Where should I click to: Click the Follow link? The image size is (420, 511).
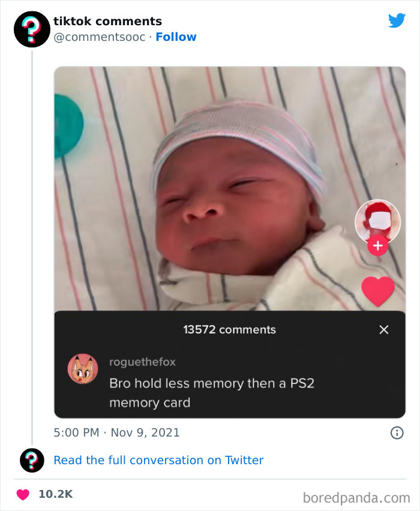pyautogui.click(x=176, y=37)
